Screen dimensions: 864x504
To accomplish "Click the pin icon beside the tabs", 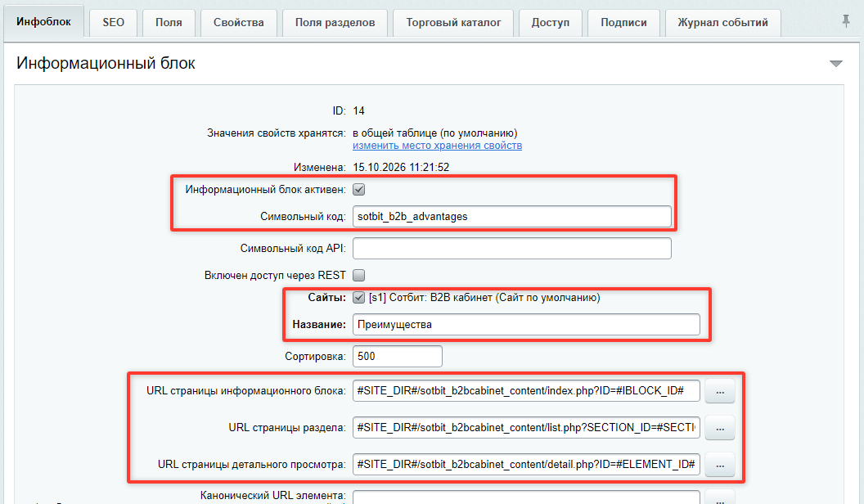I will tap(846, 21).
